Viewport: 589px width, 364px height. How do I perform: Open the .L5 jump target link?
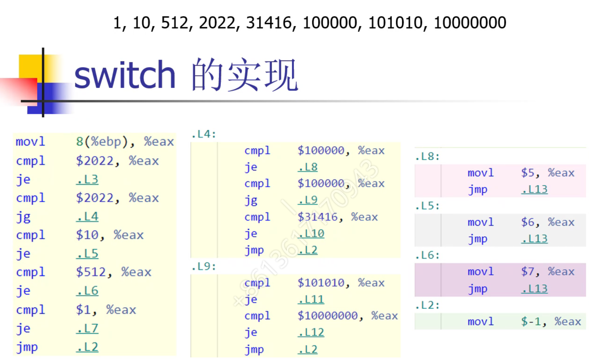coord(87,253)
